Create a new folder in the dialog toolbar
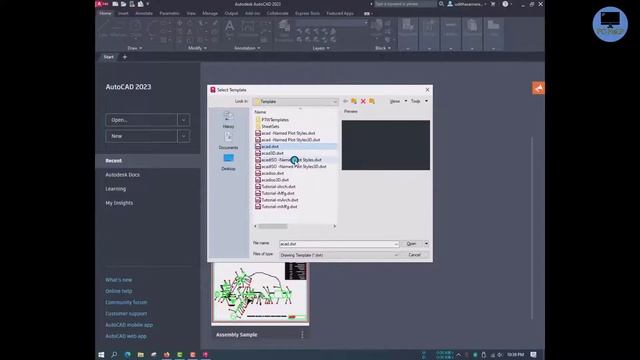 [x=372, y=101]
